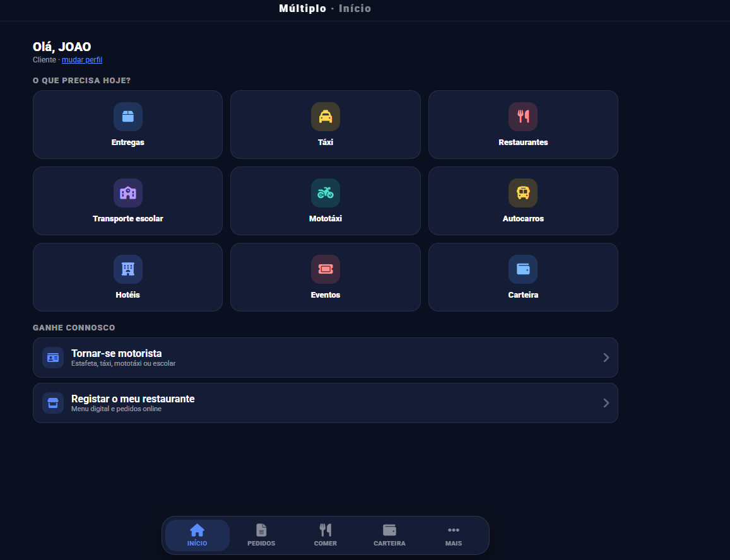
Task: Expand the Registar o meu restaurante chevron
Action: pos(606,403)
